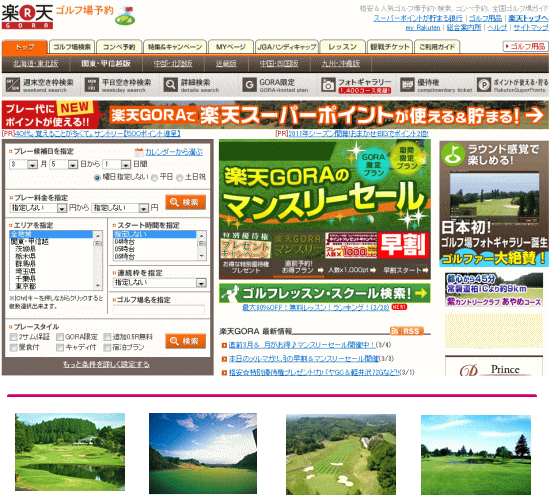
Task: Click the area list scrollbar up arrow
Action: tap(98, 235)
